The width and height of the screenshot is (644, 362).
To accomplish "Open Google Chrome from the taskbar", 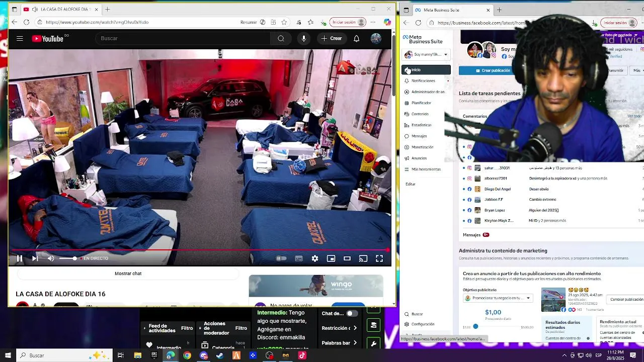I will pos(187,355).
